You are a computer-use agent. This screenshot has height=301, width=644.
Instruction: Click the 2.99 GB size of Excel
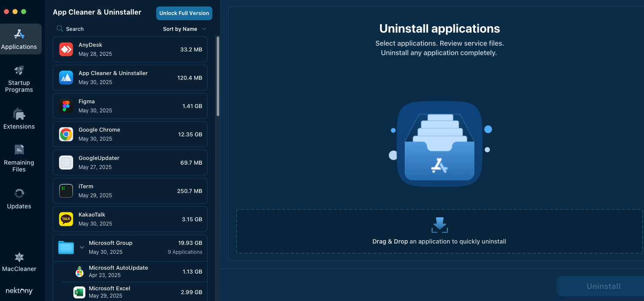click(191, 292)
